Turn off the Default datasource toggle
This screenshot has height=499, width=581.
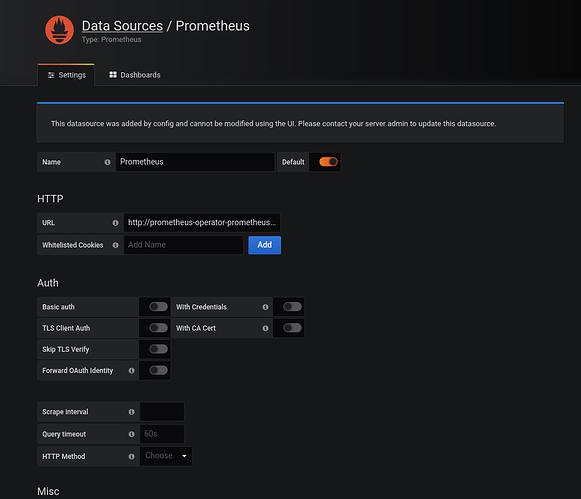click(328, 162)
